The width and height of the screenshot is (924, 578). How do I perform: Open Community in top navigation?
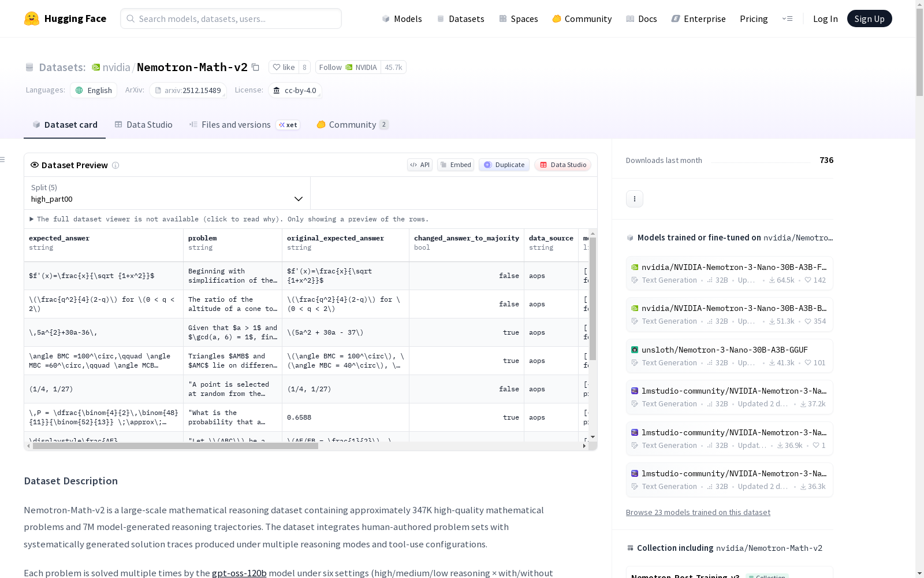[582, 18]
